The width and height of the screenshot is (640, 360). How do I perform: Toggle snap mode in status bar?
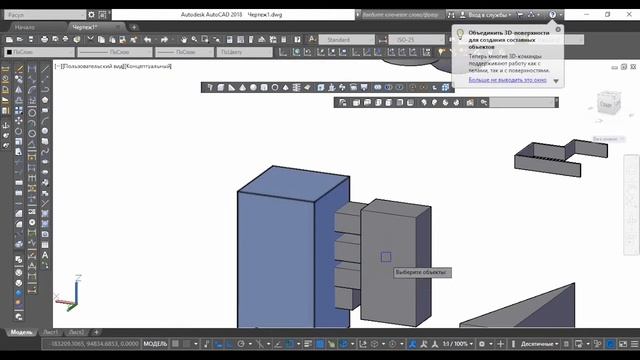tap(187, 344)
